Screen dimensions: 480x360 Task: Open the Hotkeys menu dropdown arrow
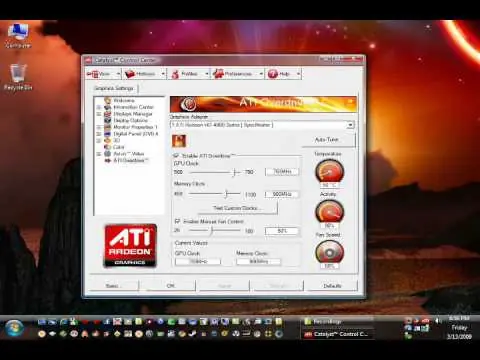pyautogui.click(x=163, y=74)
